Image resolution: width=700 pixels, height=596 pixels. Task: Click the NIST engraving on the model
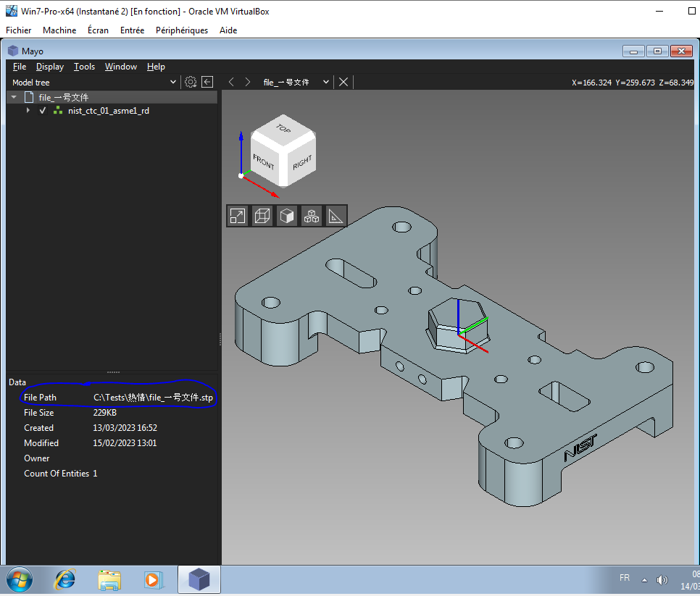click(x=580, y=448)
